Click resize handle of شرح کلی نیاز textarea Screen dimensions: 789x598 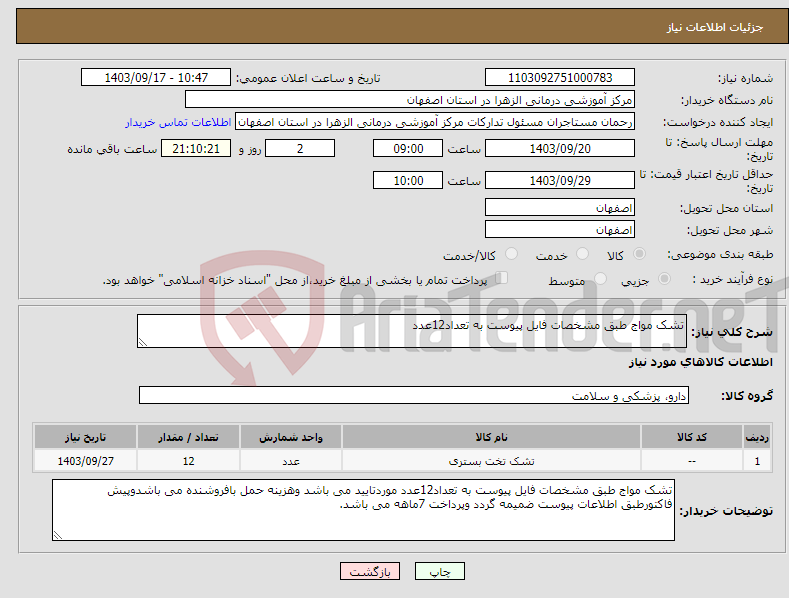143,342
